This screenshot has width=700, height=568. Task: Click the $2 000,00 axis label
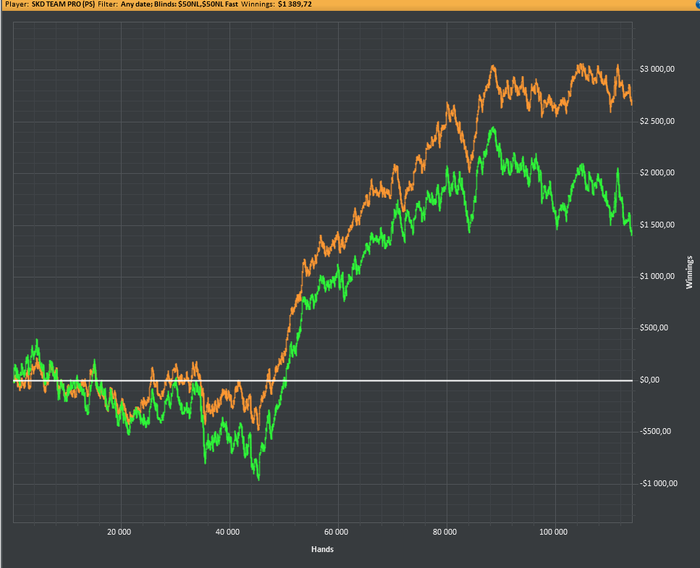pyautogui.click(x=657, y=173)
